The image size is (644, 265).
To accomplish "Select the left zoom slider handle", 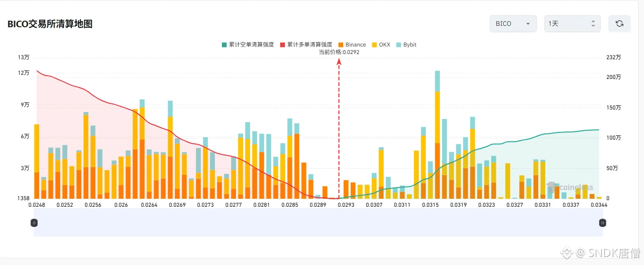I will (34, 223).
